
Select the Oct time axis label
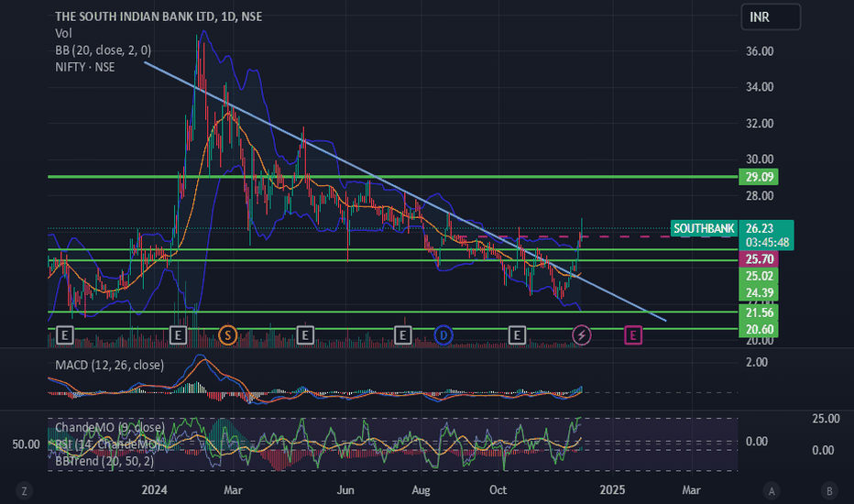(498, 490)
